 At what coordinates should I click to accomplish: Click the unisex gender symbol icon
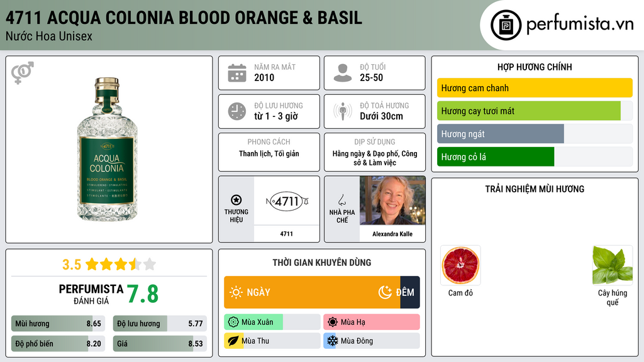coord(23,73)
